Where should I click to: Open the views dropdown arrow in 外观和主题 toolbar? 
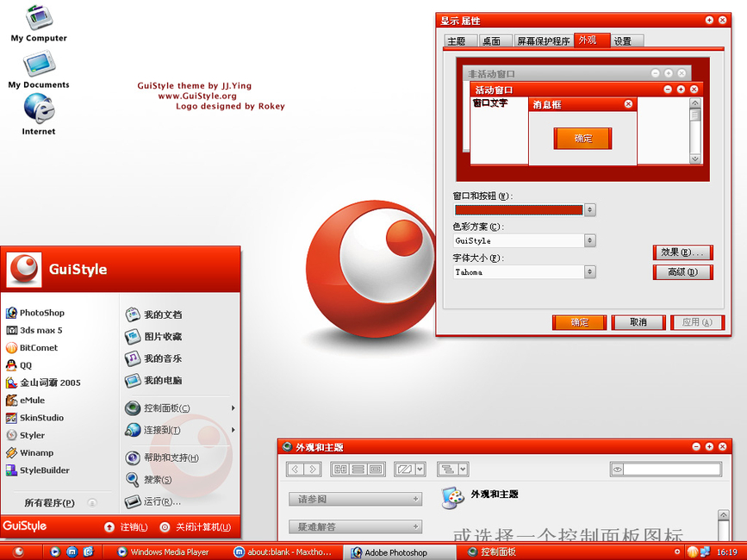(463, 470)
